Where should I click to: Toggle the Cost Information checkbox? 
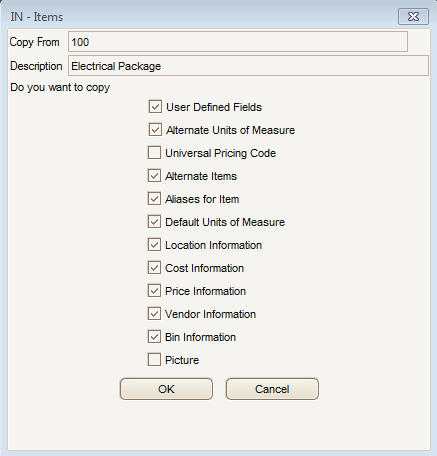pyautogui.click(x=154, y=268)
